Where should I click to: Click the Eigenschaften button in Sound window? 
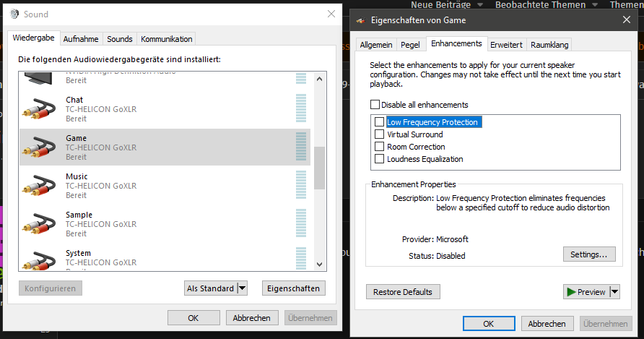coord(293,288)
